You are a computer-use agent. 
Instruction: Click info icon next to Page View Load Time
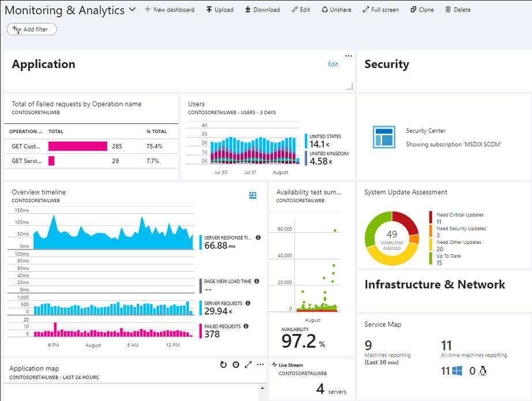(257, 281)
